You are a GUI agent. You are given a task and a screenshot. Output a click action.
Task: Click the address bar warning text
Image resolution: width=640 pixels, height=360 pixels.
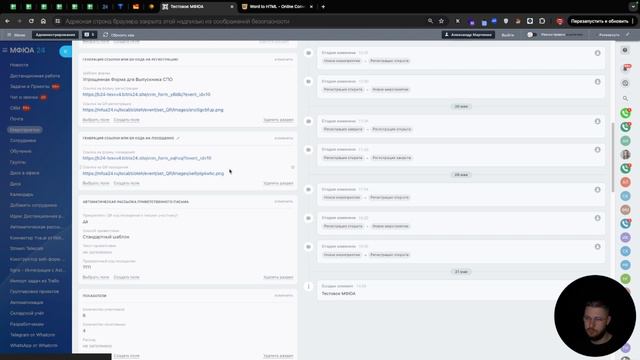point(177,21)
